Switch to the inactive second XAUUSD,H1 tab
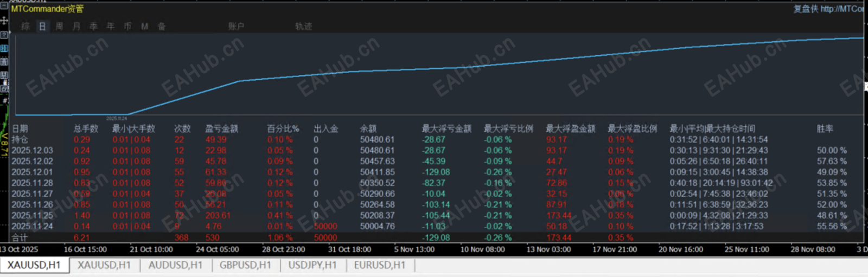Screen dimensions: 868x277 [x=104, y=265]
